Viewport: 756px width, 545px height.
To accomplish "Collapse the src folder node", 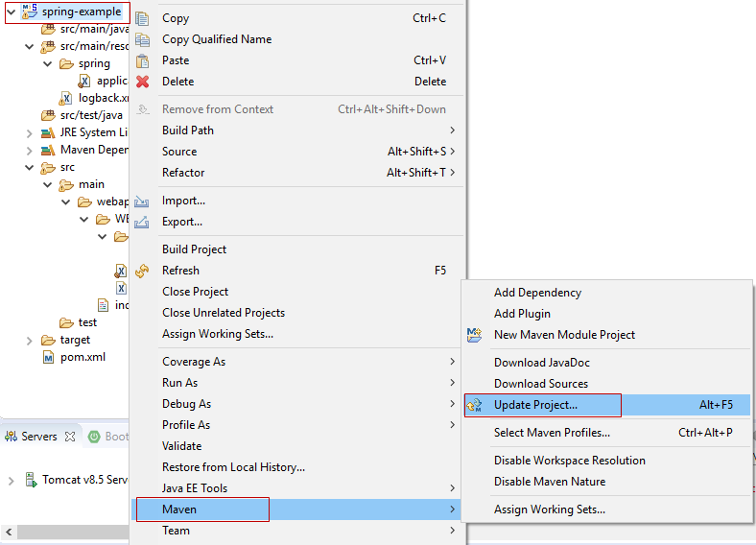I will [30, 167].
